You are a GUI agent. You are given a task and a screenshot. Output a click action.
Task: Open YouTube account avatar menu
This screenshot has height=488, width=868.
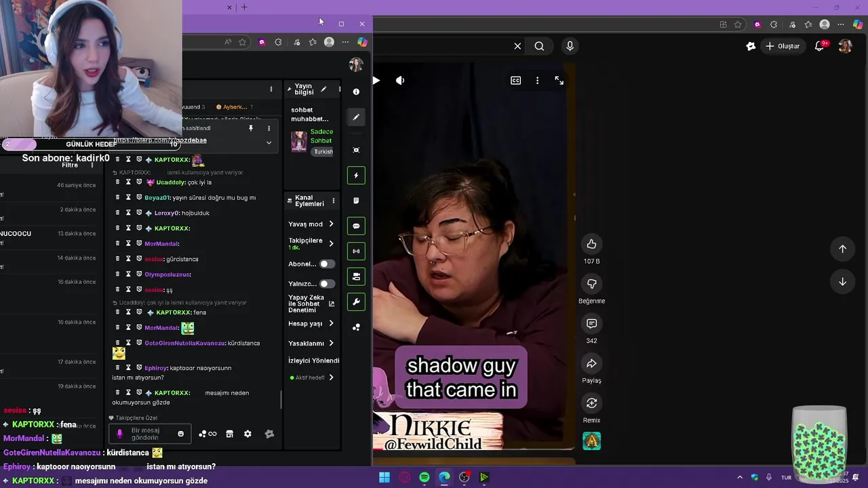845,46
